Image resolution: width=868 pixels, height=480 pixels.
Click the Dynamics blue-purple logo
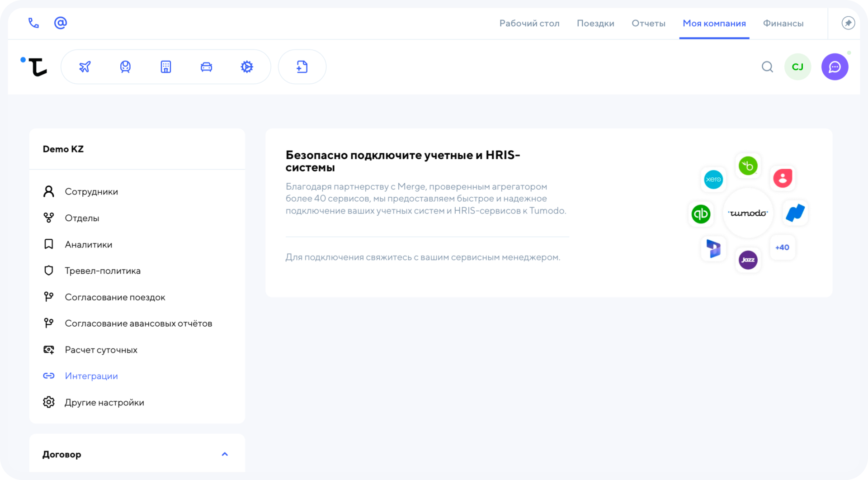[x=713, y=248]
